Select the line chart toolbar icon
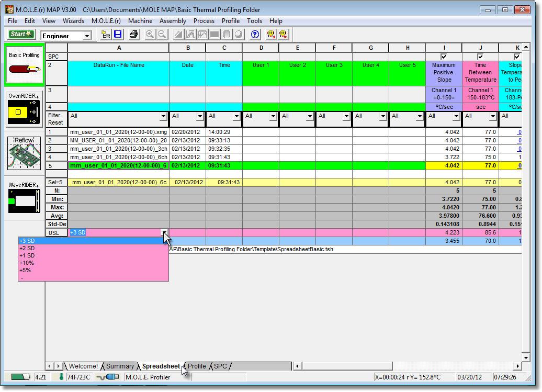Viewport: 542px width, 392px height. click(x=202, y=34)
